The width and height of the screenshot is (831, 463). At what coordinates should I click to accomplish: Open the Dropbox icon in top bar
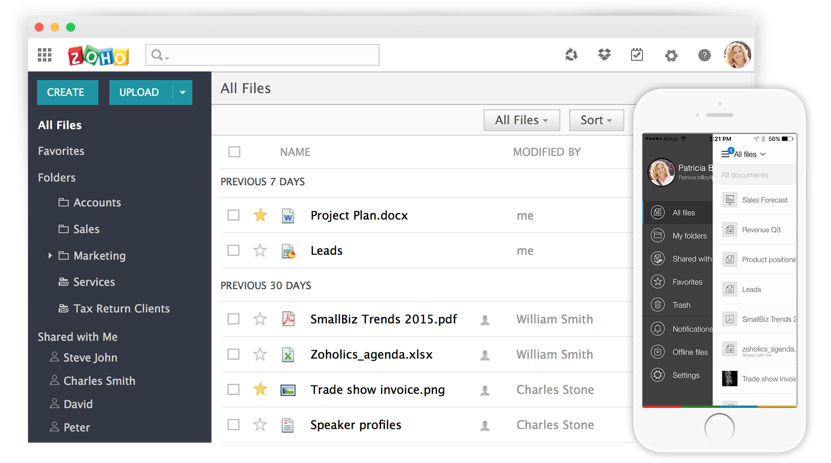[x=604, y=55]
